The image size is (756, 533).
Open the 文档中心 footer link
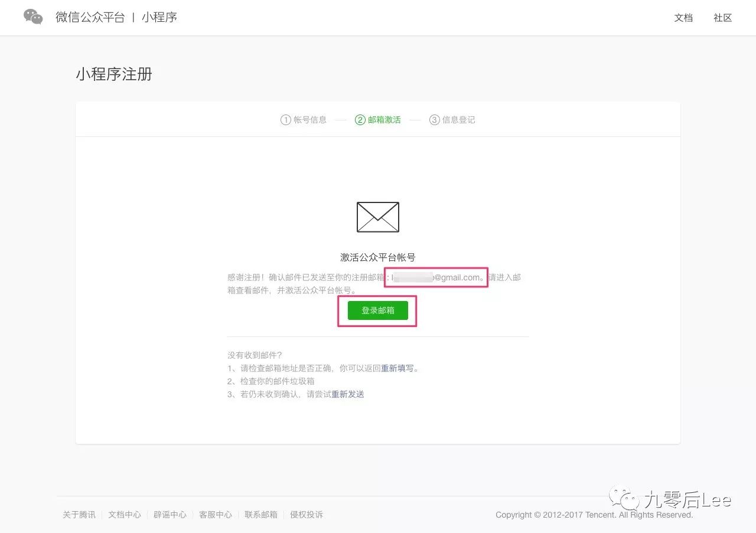124,514
